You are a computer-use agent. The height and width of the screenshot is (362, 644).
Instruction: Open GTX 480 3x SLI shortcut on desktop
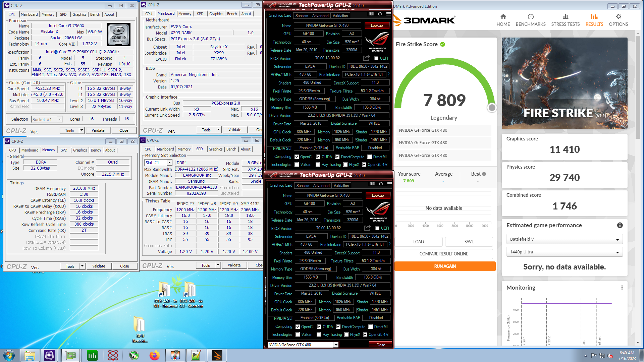point(165,295)
